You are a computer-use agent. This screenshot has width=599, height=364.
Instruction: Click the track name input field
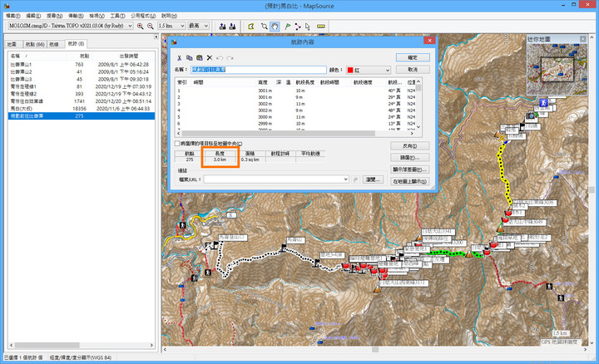point(259,70)
